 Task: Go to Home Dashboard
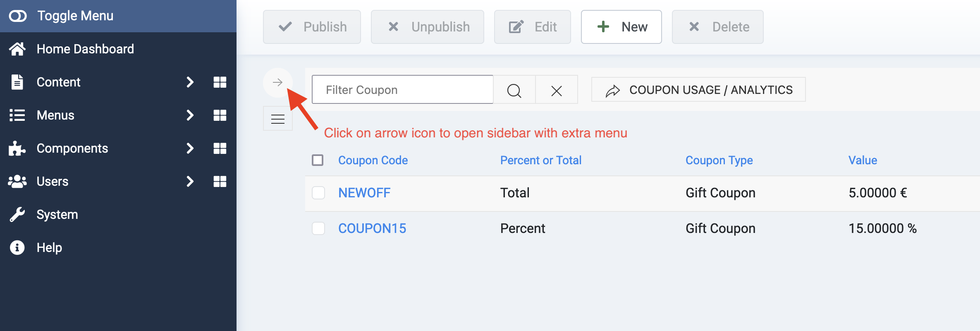coord(85,49)
